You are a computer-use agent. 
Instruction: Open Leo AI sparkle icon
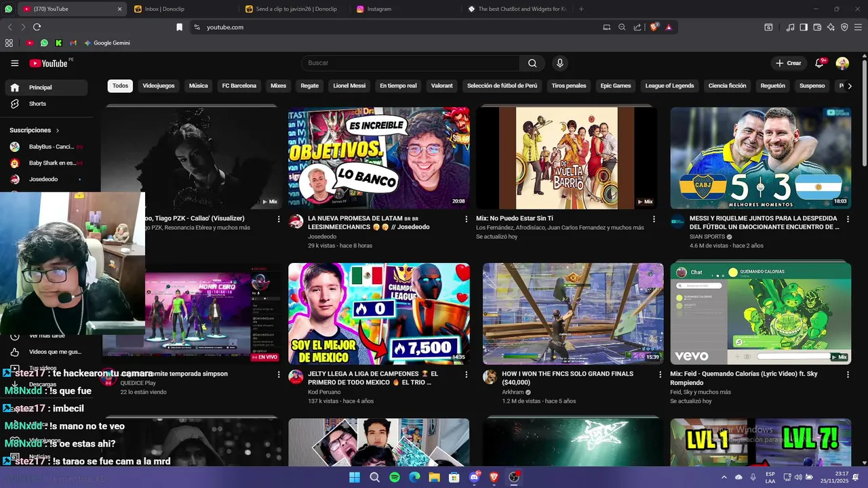(831, 27)
